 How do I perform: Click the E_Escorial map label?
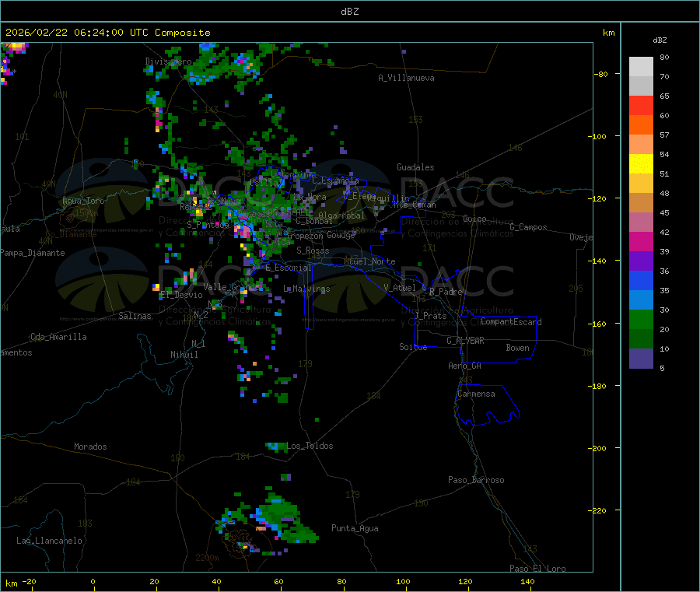point(289,268)
